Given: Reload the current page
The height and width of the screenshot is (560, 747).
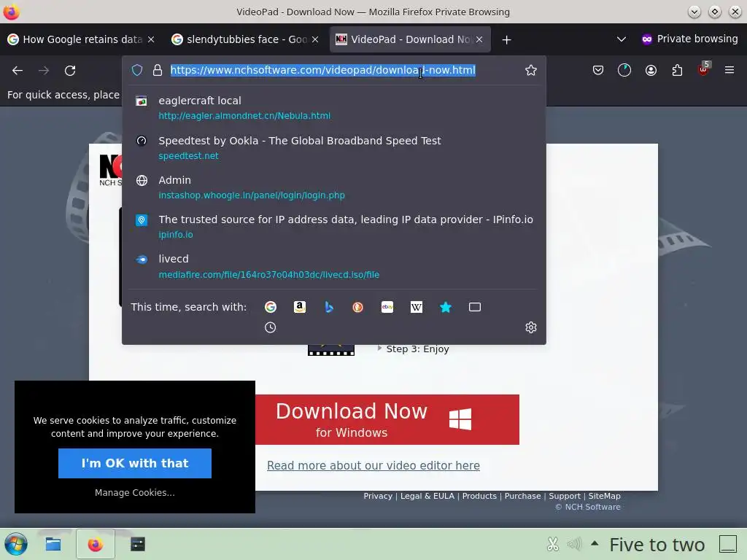Looking at the screenshot, I should coord(70,71).
